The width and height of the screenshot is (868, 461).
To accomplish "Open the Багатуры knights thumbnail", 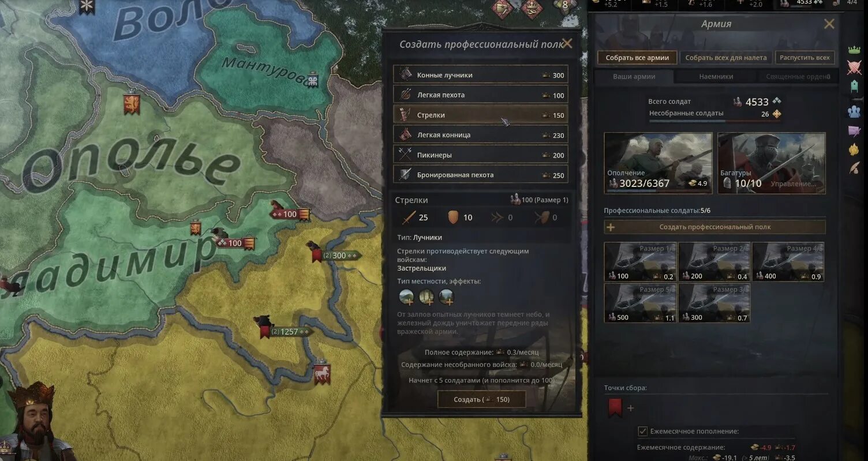I will (772, 163).
